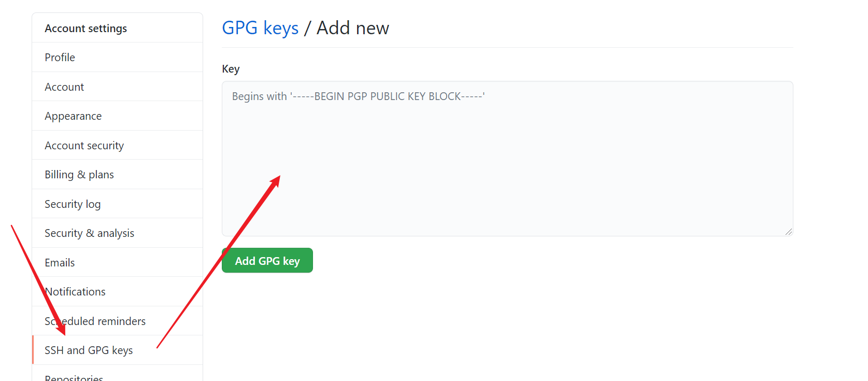
Task: Open Security & analysis settings
Action: pyautogui.click(x=117, y=233)
